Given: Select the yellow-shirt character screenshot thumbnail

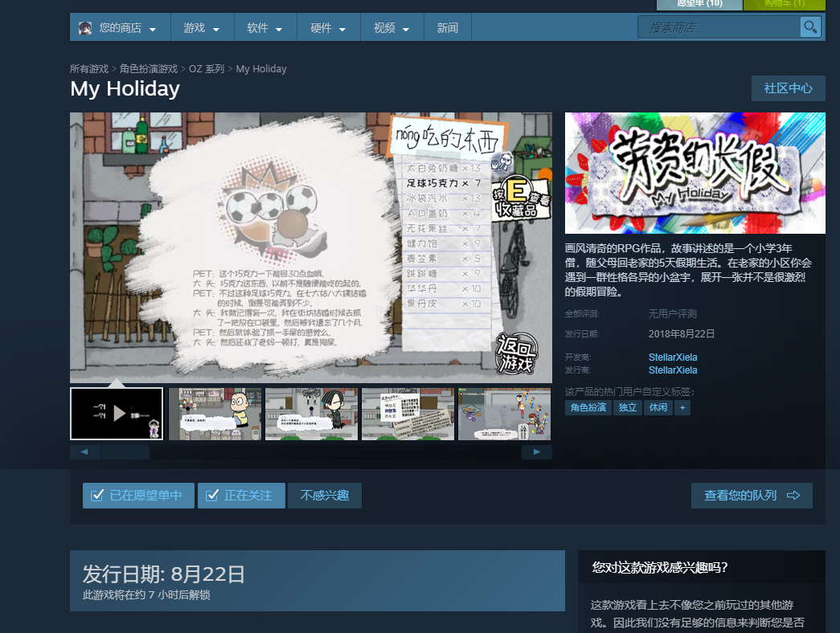Looking at the screenshot, I should pyautogui.click(x=215, y=414).
